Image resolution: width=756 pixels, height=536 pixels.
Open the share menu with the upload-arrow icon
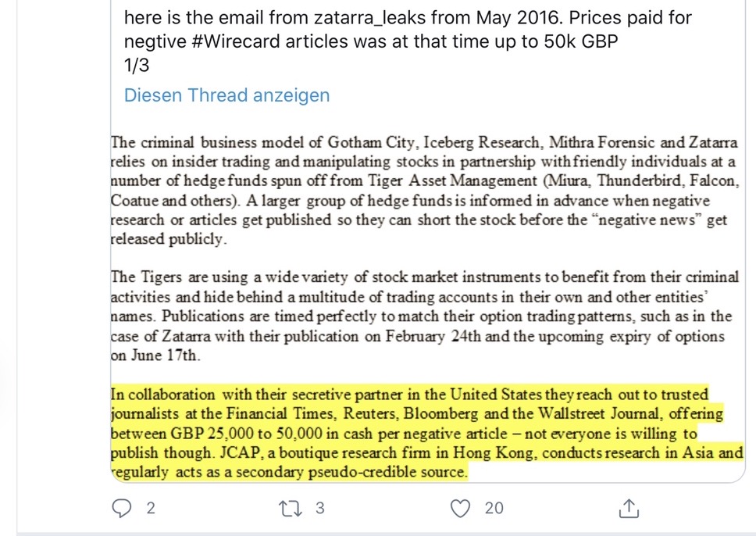click(629, 509)
